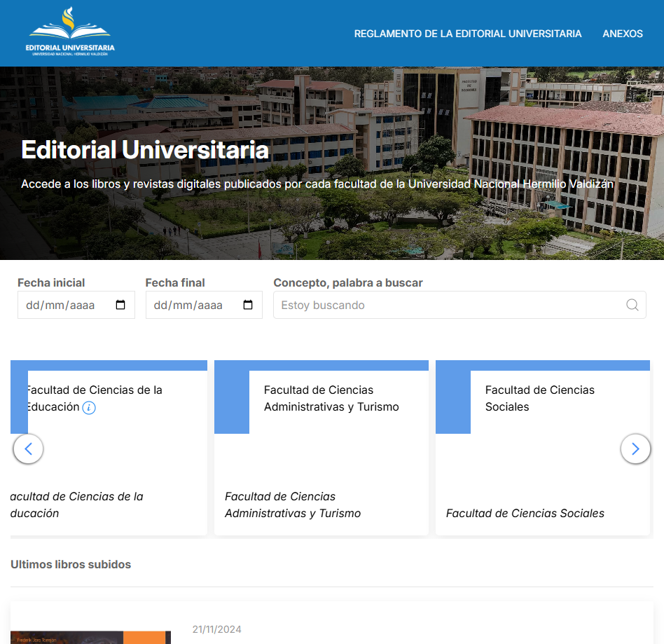
Task: Focus the Fecha final date field
Action: (191, 306)
